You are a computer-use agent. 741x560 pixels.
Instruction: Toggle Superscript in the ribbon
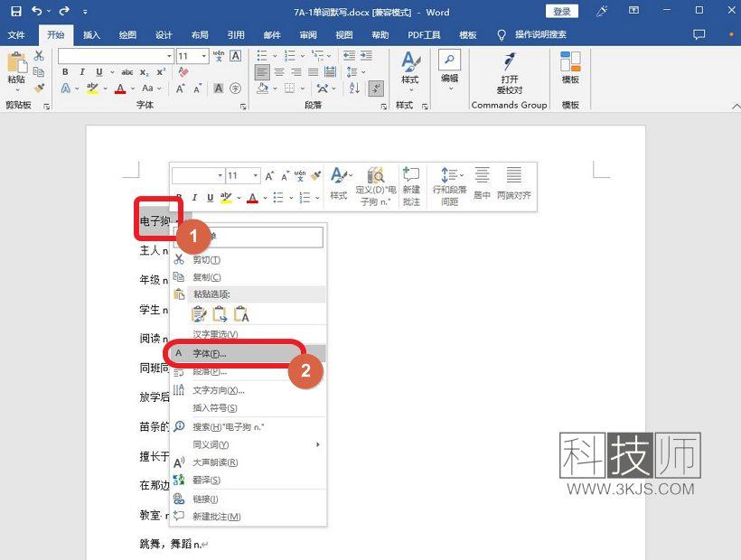pos(161,71)
